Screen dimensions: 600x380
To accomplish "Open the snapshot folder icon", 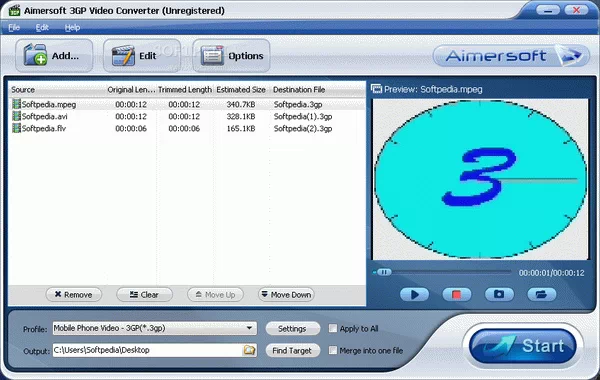I will click(541, 294).
